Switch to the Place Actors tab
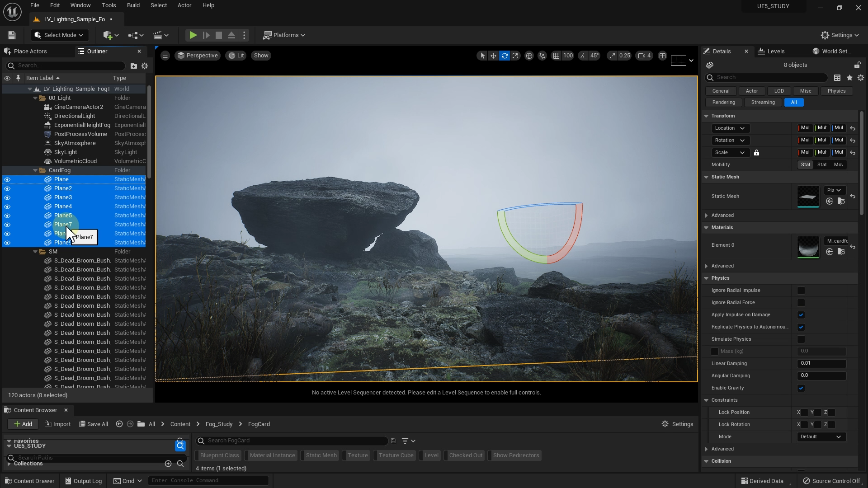 coord(30,52)
